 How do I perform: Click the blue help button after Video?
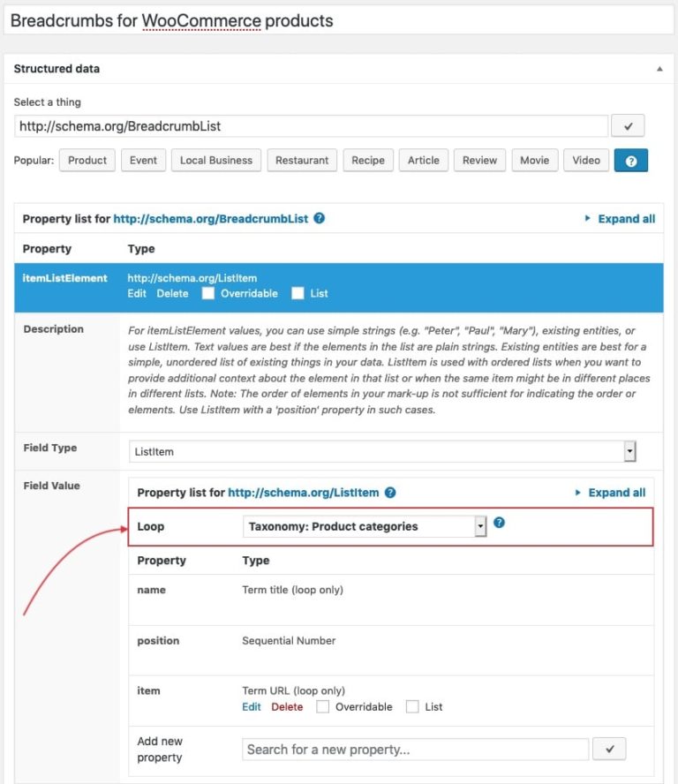(x=630, y=161)
